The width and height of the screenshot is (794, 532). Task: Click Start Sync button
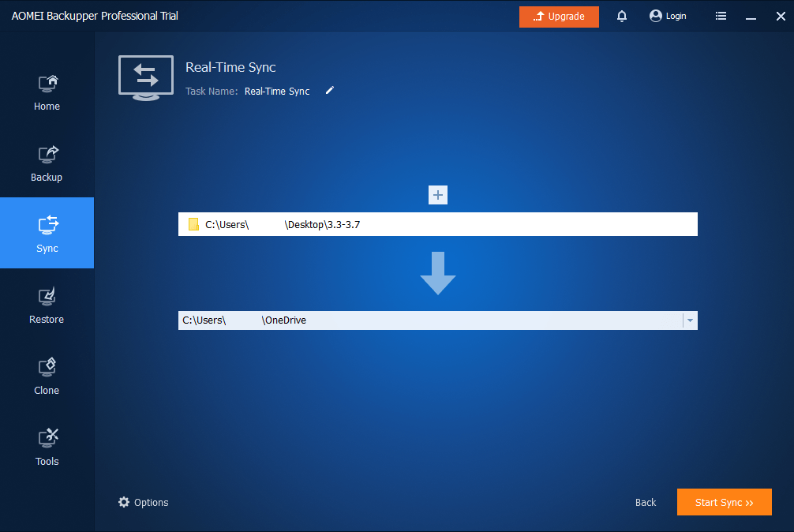coord(724,502)
